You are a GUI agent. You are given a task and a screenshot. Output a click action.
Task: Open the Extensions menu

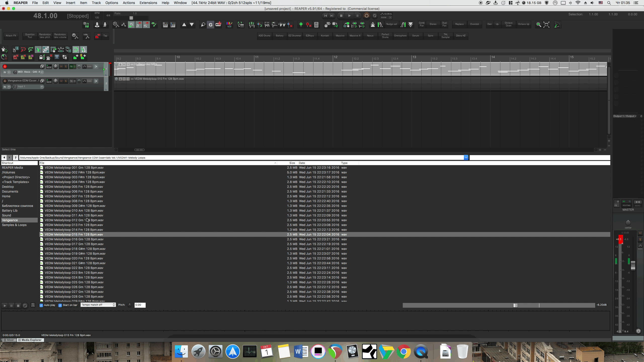(x=148, y=3)
